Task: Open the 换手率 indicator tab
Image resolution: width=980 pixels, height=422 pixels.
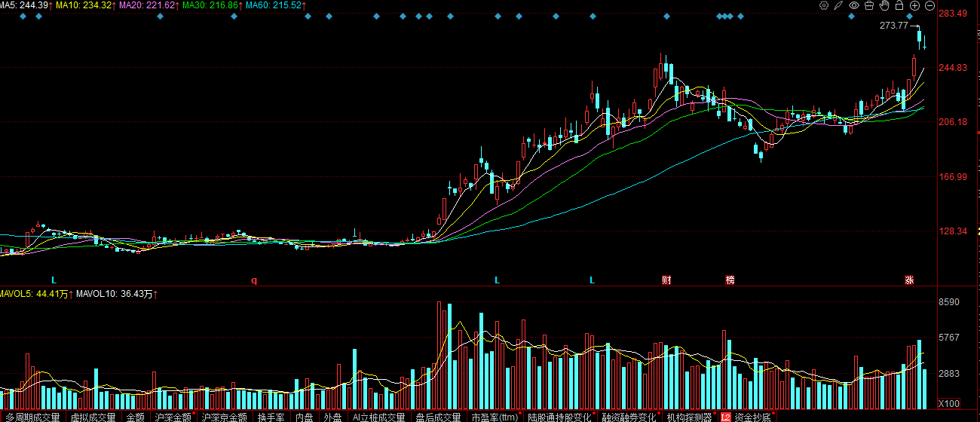Action: click(x=271, y=417)
